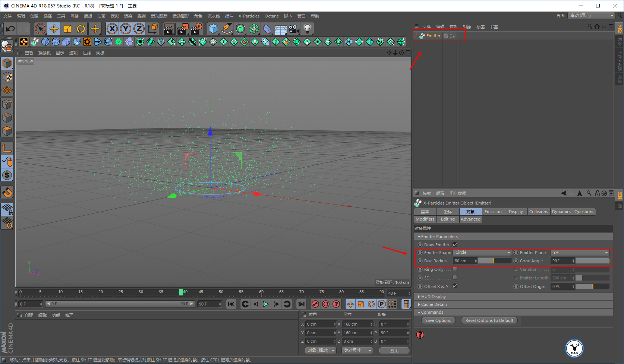The image size is (624, 364).
Task: Click the search icon in object manager
Action: (x=590, y=26)
